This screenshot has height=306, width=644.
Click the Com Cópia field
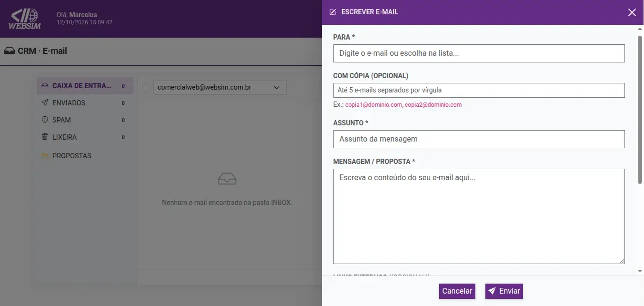pyautogui.click(x=479, y=90)
